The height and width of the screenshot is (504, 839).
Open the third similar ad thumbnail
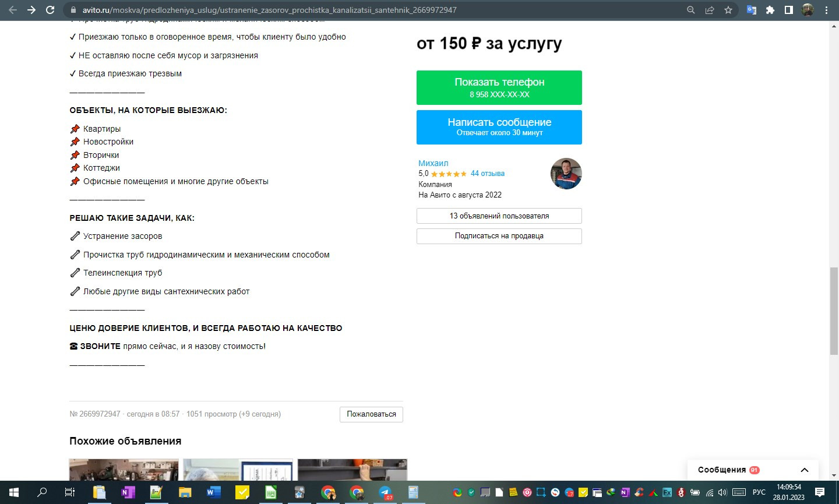tap(352, 470)
